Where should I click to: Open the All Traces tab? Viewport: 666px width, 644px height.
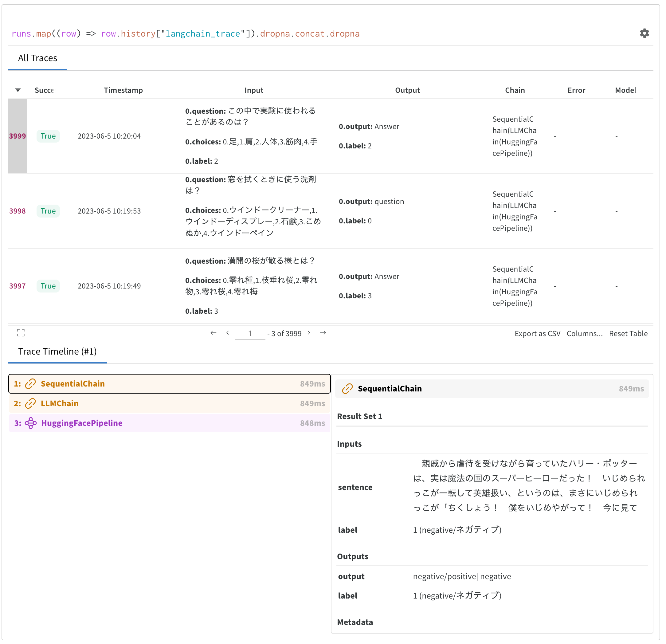tap(38, 58)
